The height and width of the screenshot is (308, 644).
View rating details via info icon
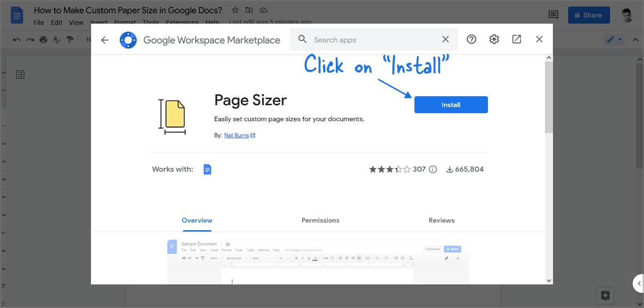pos(433,169)
